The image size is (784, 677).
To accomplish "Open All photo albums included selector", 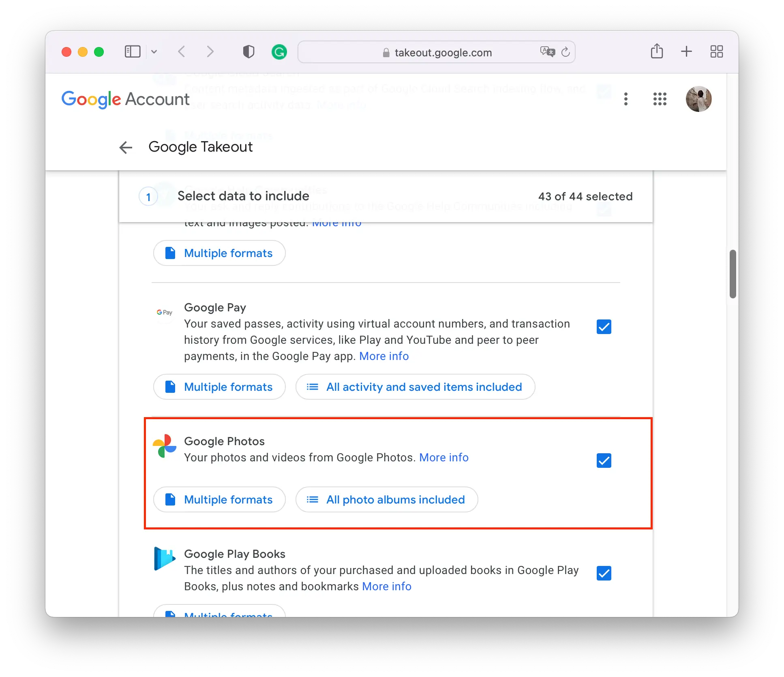I will click(387, 499).
